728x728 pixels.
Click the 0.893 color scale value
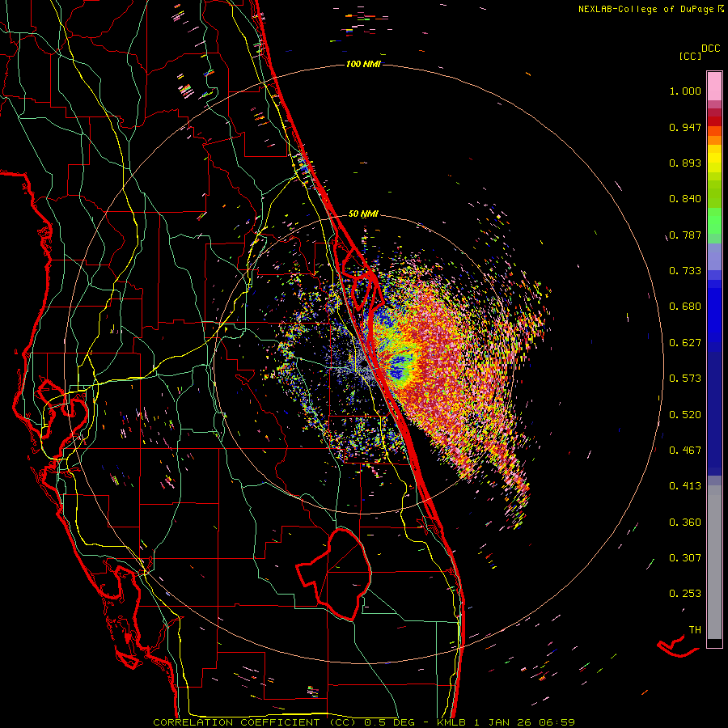[685, 163]
